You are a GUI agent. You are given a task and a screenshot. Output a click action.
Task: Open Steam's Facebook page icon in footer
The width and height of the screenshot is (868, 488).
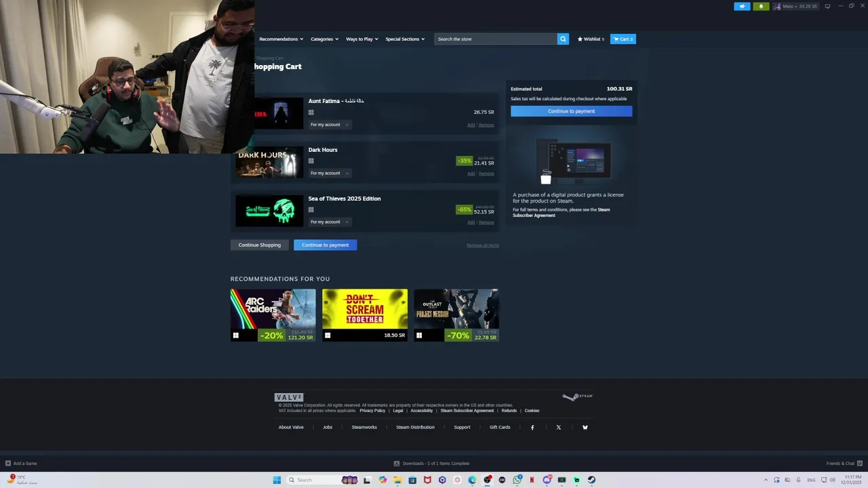pyautogui.click(x=532, y=427)
